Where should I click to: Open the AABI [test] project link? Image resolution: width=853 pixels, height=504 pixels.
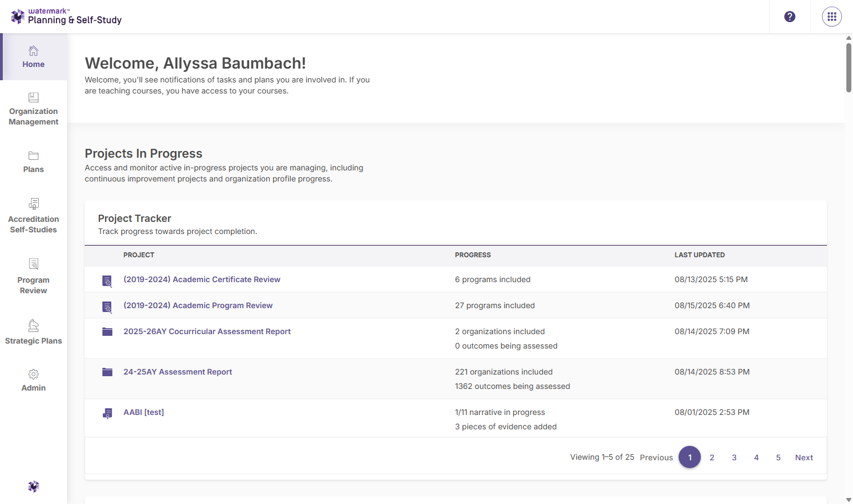(144, 412)
